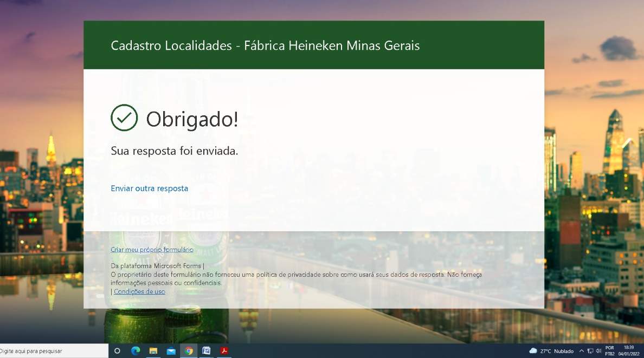Focus the "Digite aqui para pesquisar" search box
644x358 pixels.
pos(53,351)
